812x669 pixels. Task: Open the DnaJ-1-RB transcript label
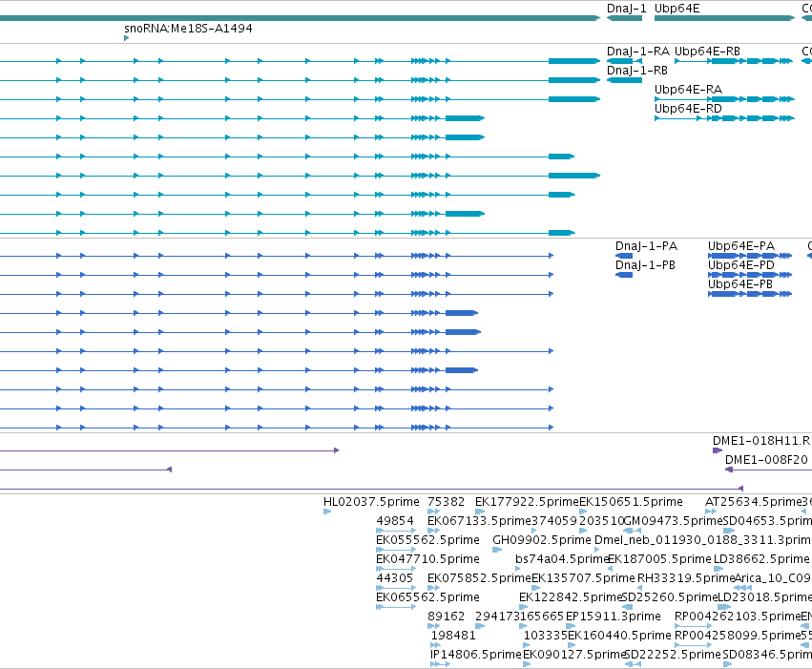pos(637,71)
